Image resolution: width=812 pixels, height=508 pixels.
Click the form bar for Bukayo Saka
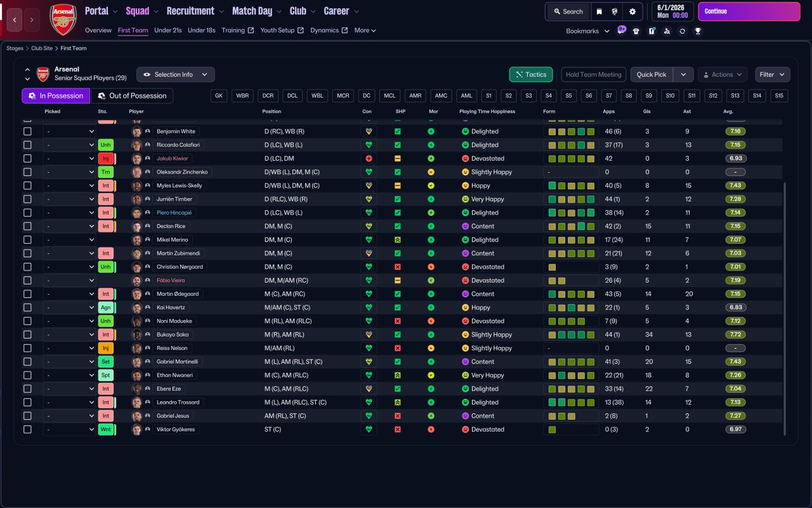[571, 335]
